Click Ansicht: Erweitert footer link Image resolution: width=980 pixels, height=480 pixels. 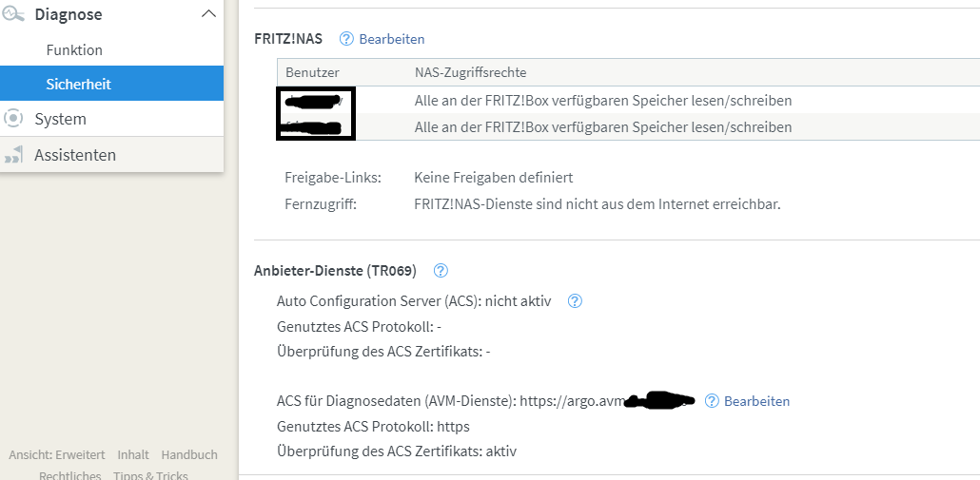click(57, 455)
